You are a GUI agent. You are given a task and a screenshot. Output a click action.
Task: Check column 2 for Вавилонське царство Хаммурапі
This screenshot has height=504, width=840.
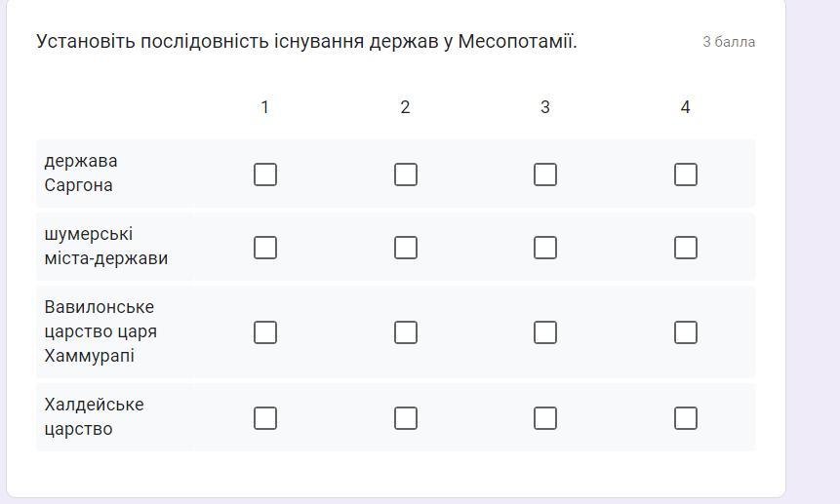pyautogui.click(x=405, y=332)
